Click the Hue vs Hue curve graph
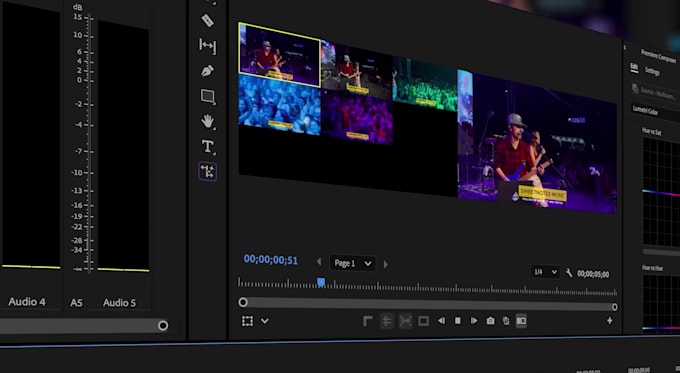Screen dimensions: 680x373 point(661,303)
